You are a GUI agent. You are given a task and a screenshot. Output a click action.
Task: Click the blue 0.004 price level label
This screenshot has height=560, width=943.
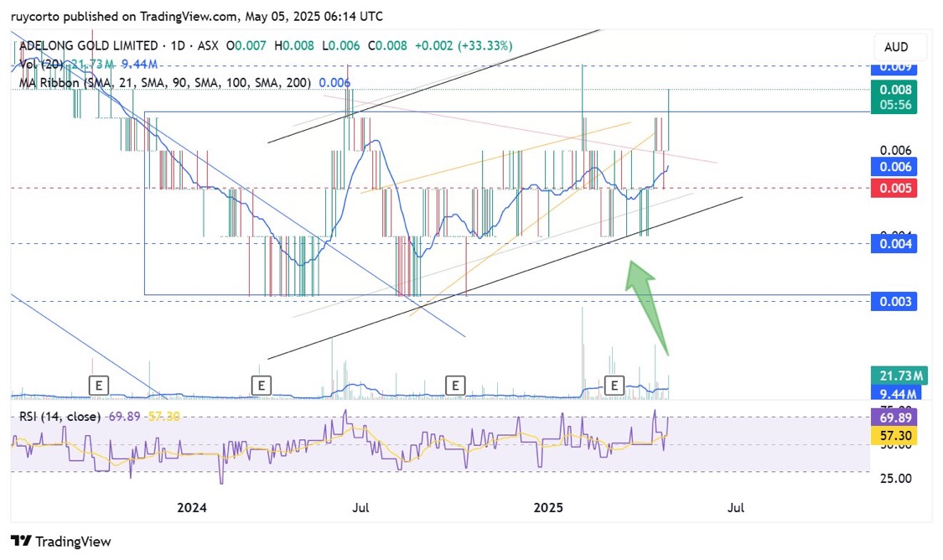[894, 244]
